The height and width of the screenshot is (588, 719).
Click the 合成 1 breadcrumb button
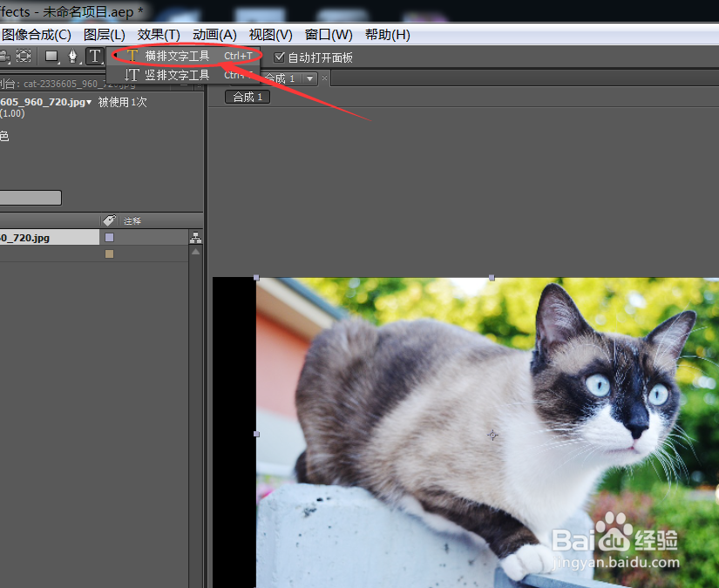click(x=248, y=98)
